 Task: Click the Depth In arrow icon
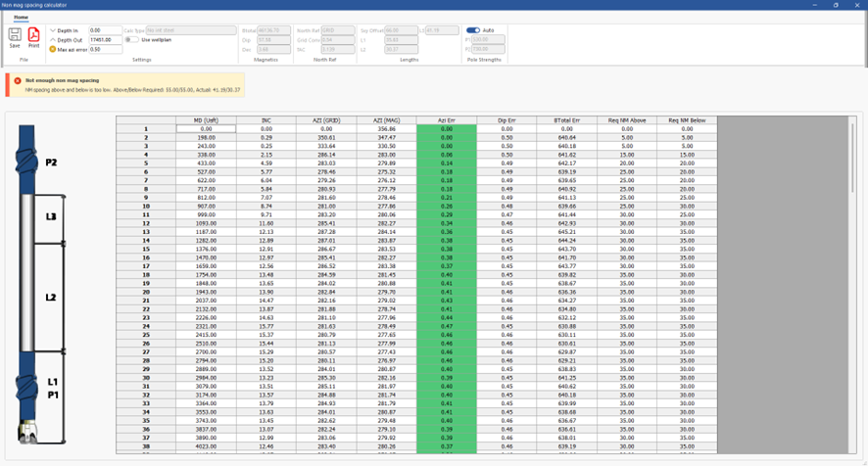53,31
